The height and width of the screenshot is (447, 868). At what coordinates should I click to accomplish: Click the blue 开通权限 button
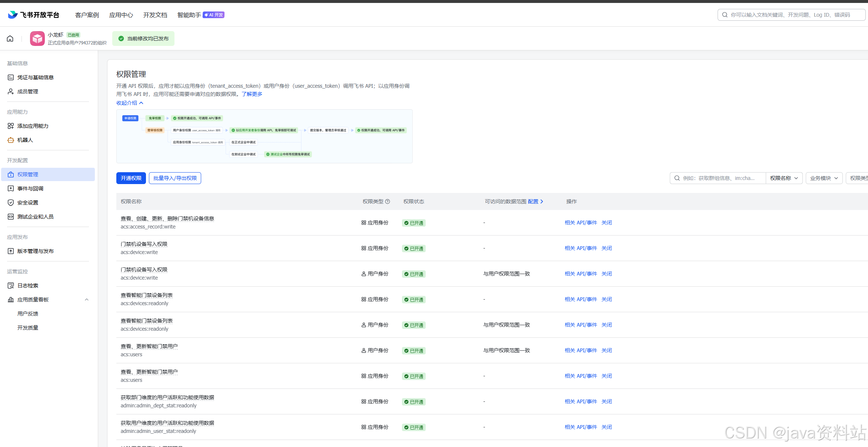coord(131,178)
